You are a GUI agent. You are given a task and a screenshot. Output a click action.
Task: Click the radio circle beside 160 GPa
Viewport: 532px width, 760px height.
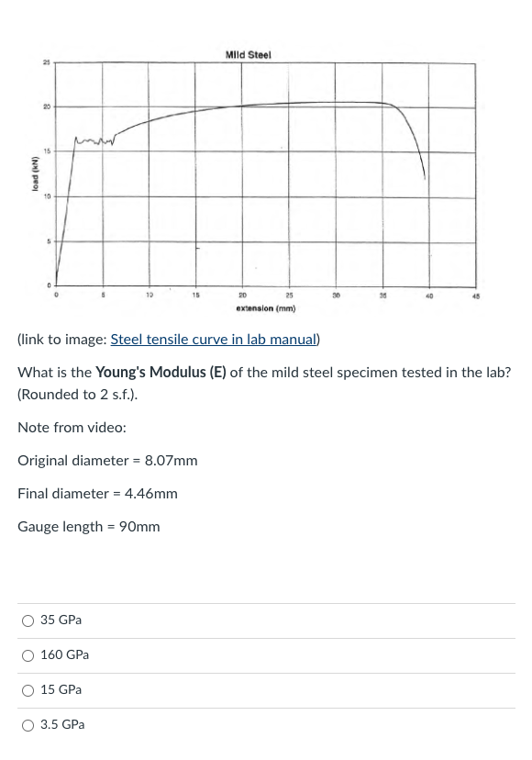point(28,655)
